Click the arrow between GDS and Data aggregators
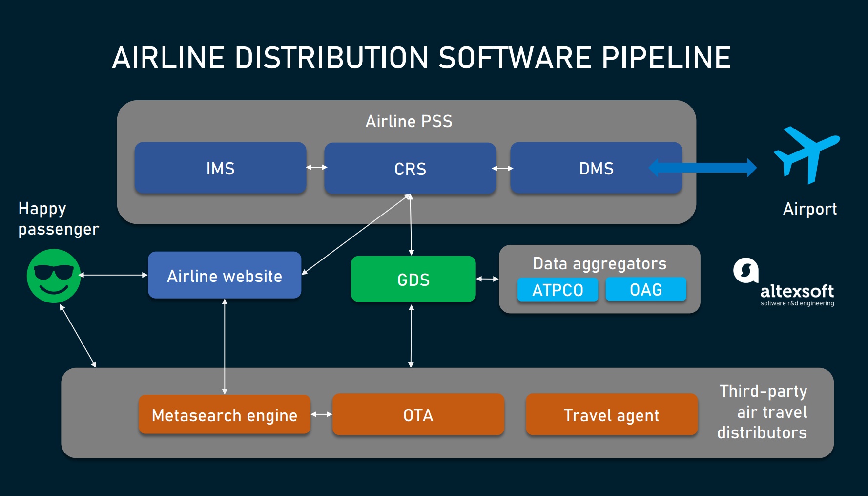Screen dimensions: 868x496 pyautogui.click(x=487, y=279)
